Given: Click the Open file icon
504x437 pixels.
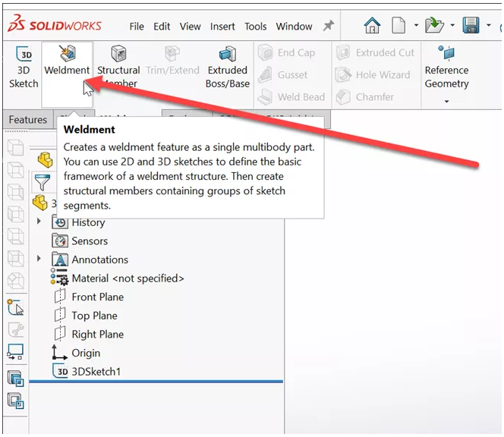Looking at the screenshot, I should coord(434,25).
